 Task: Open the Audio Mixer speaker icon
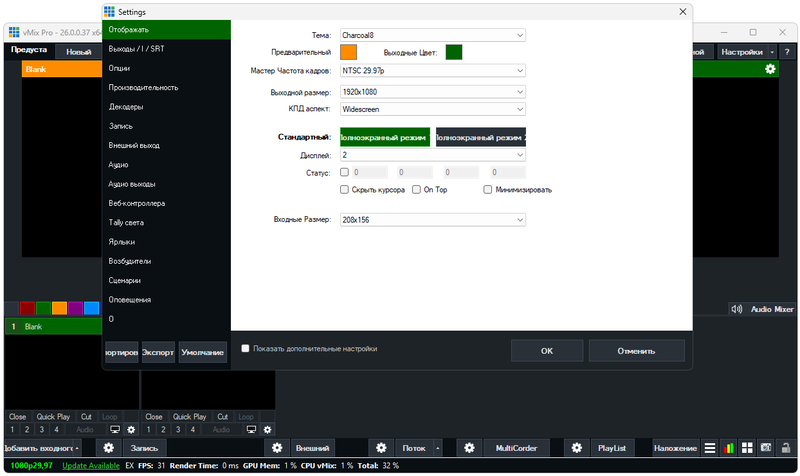point(736,309)
